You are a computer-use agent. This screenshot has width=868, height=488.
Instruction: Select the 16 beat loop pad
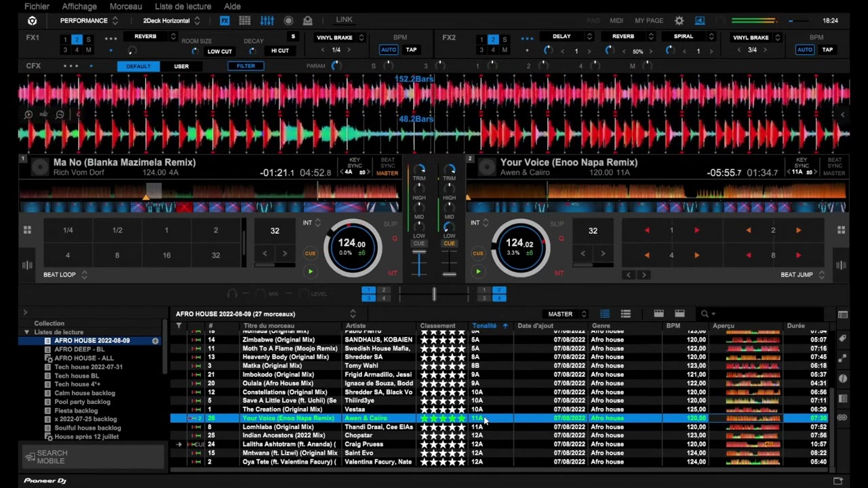pos(166,256)
